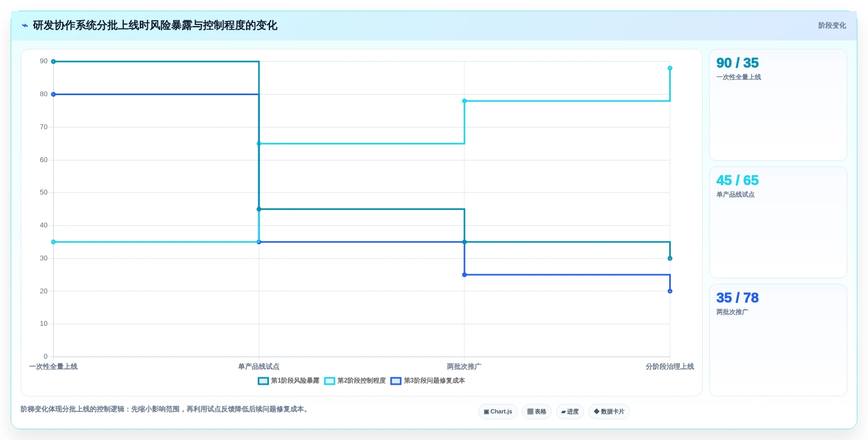Click the y-axis label 0
The image size is (868, 440).
coord(46,357)
